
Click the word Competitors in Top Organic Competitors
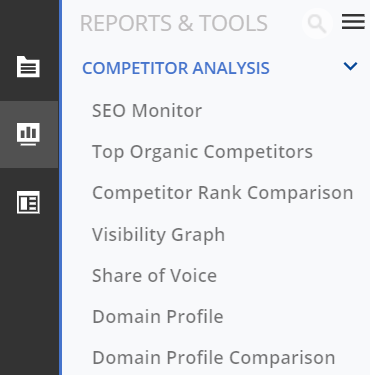click(x=258, y=152)
